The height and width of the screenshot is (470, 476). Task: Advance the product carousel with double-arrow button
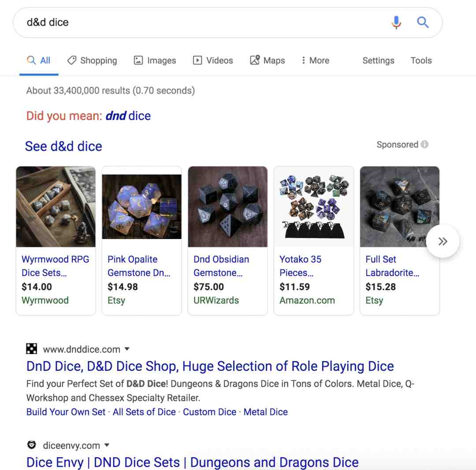[443, 241]
